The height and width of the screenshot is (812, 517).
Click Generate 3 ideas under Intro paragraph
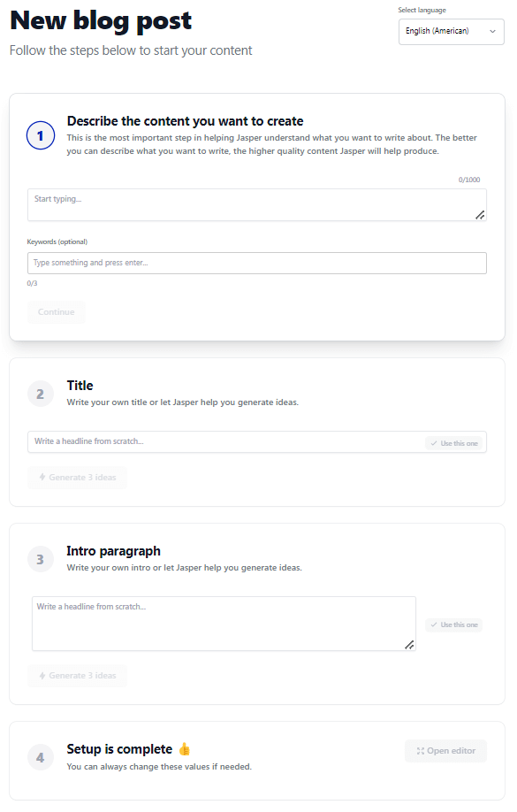[x=77, y=676]
